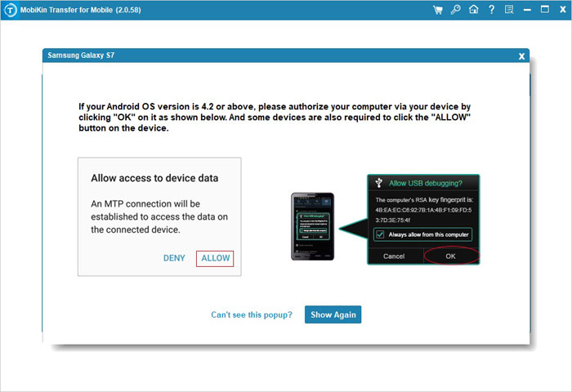Toggle "Always allow from this computer" checkbox

tap(380, 234)
